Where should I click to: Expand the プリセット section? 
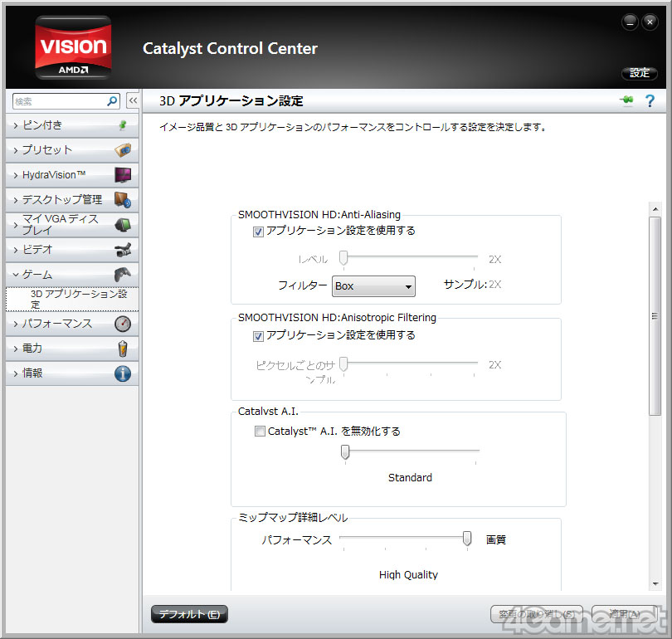point(72,150)
